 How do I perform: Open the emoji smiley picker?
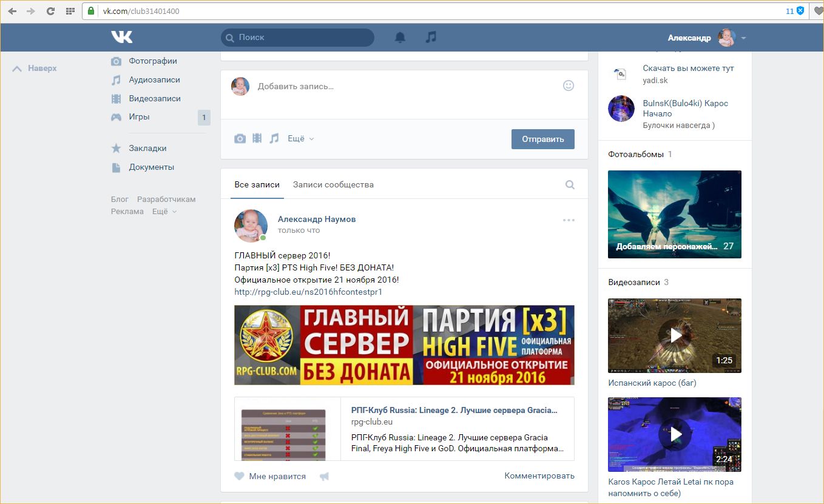point(568,86)
